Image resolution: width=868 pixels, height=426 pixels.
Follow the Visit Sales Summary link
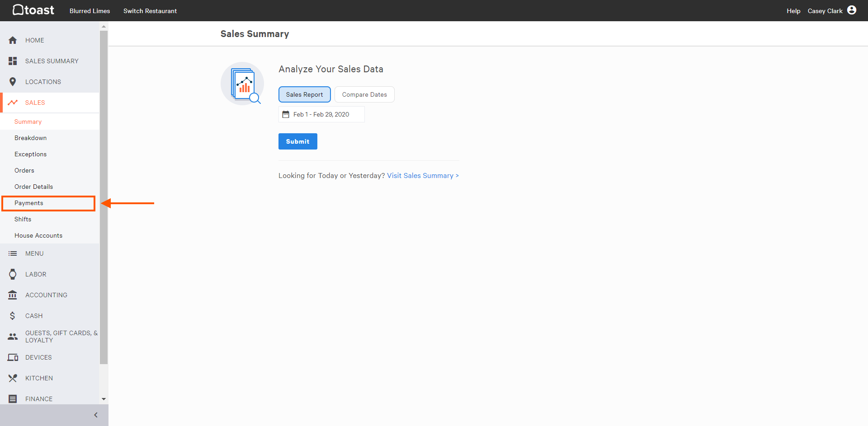(x=422, y=175)
